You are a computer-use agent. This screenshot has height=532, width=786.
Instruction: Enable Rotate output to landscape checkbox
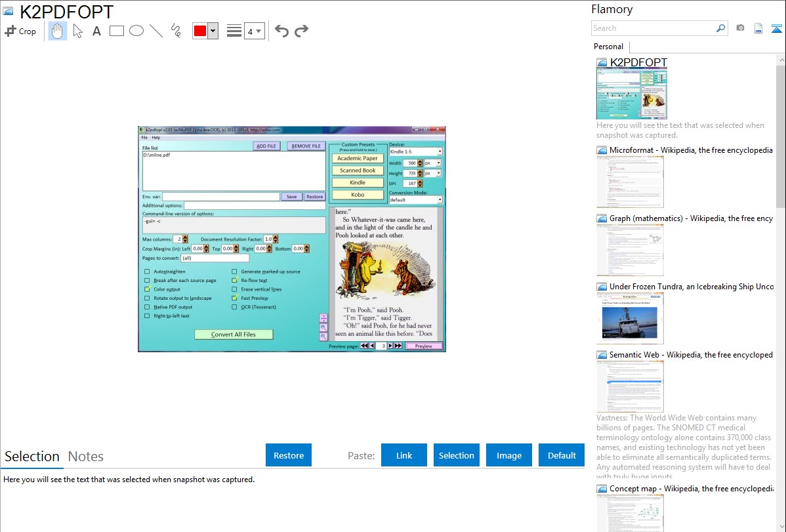[147, 298]
